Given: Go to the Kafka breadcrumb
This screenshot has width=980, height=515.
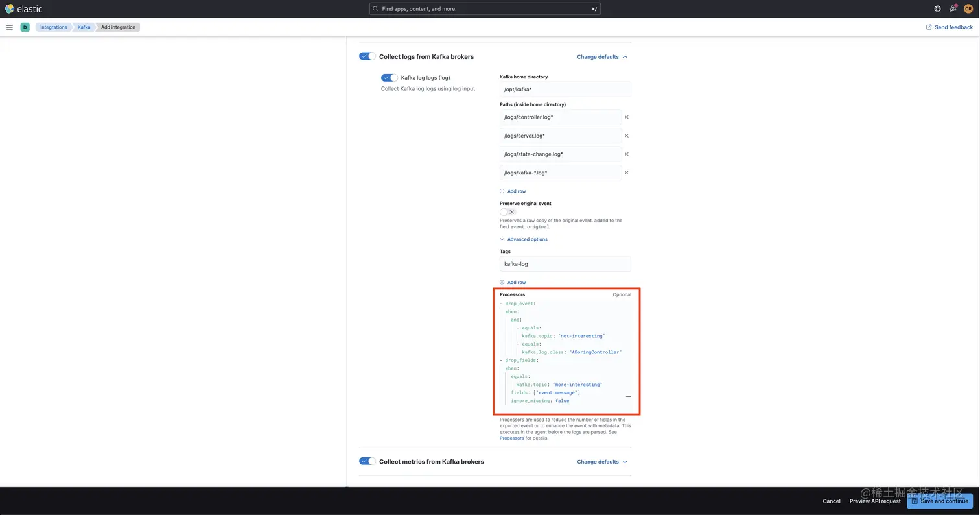Looking at the screenshot, I should 84,27.
